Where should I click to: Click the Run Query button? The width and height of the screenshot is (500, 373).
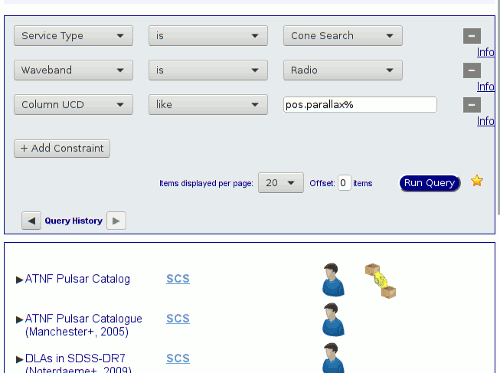pyautogui.click(x=430, y=183)
